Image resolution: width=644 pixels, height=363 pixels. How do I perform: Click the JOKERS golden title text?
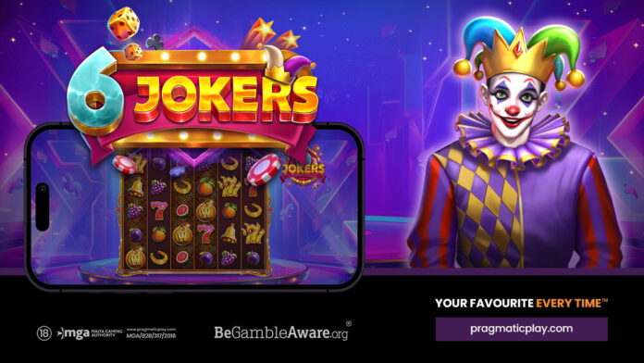coord(227,98)
